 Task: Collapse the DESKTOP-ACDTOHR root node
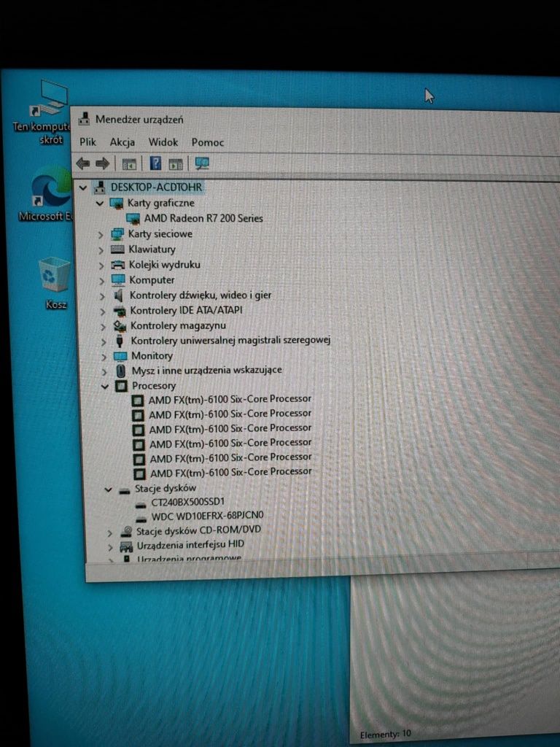pos(83,187)
